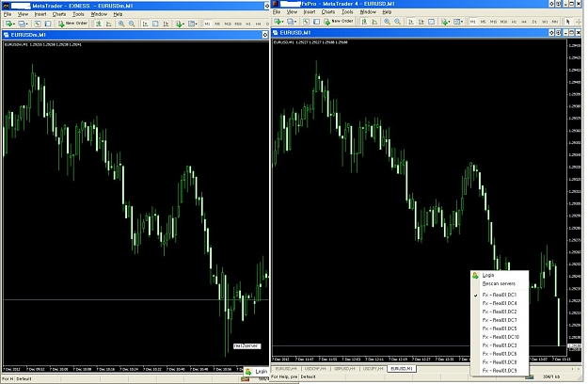588x384 pixels.
Task: Choose Rescan servers in popup menu
Action: (500, 284)
